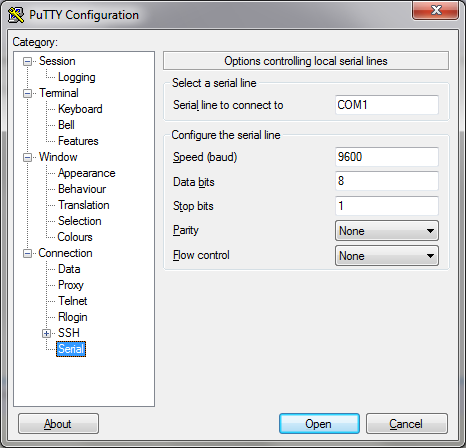Open Data settings under Connection
The width and height of the screenshot is (466, 448).
[x=69, y=269]
